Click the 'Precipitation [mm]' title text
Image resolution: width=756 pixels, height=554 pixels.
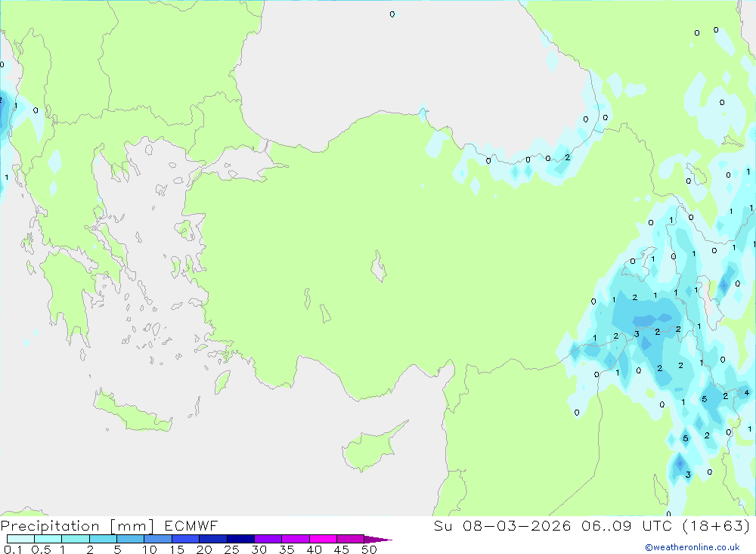[77, 526]
